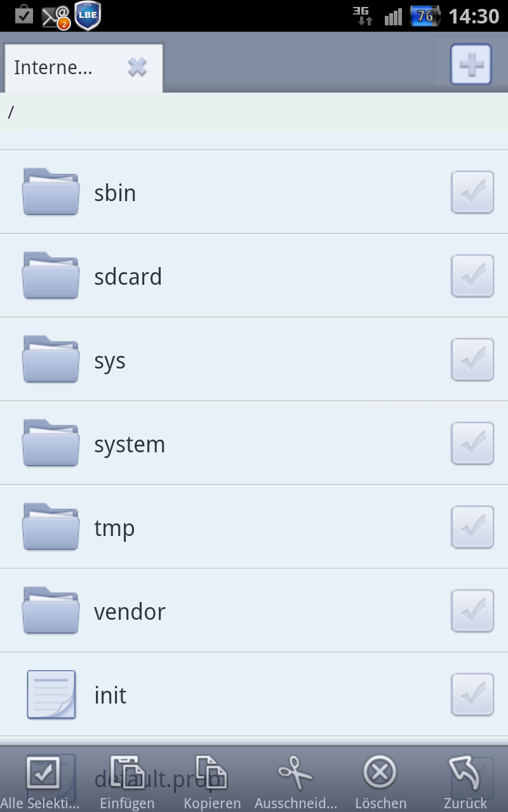Tap the Zurück back arrow icon
The width and height of the screenshot is (508, 812).
click(x=465, y=773)
